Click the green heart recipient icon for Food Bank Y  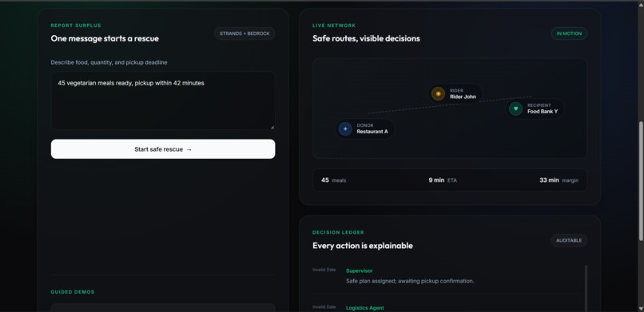click(x=515, y=109)
